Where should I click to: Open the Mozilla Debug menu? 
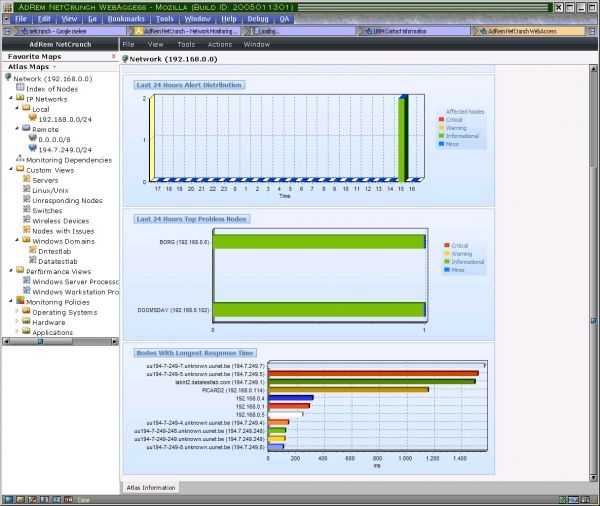click(x=258, y=19)
